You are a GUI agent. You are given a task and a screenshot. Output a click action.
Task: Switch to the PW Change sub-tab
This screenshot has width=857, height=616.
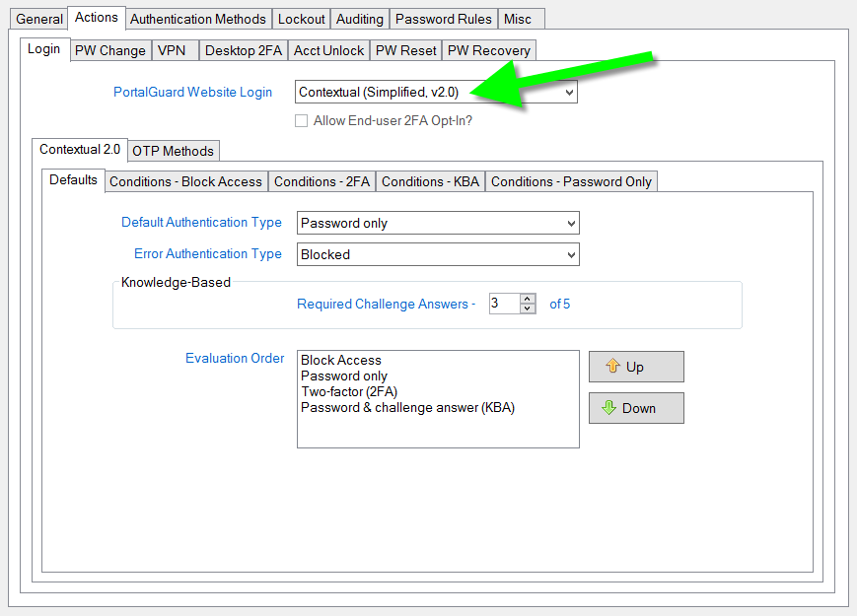pyautogui.click(x=110, y=51)
